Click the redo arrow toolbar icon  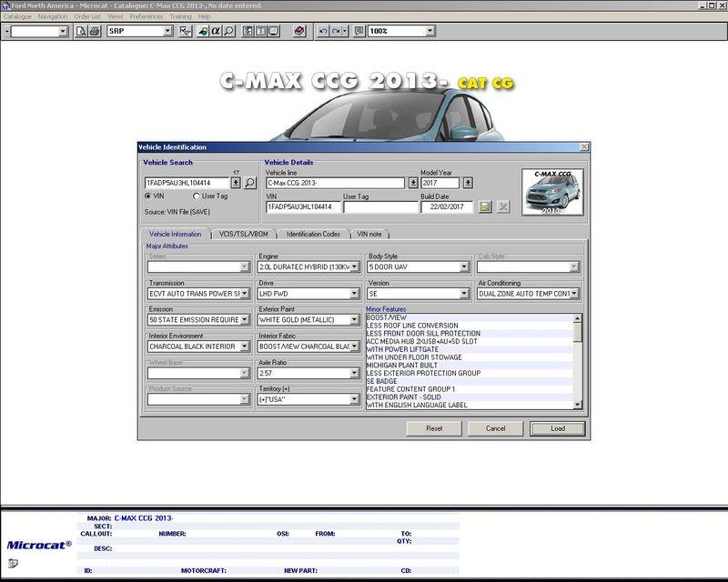pos(336,31)
